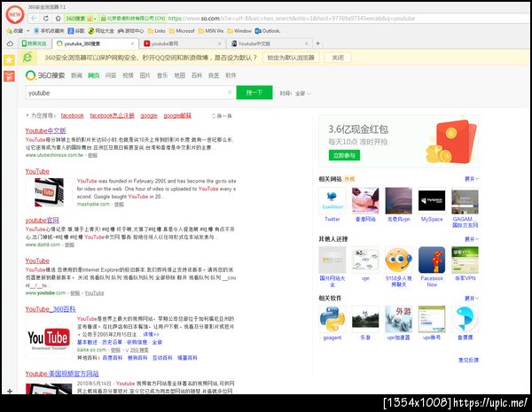The height and width of the screenshot is (412, 532).
Task: Open the 时间 全部 time filter dropdown
Action: pyautogui.click(x=295, y=93)
